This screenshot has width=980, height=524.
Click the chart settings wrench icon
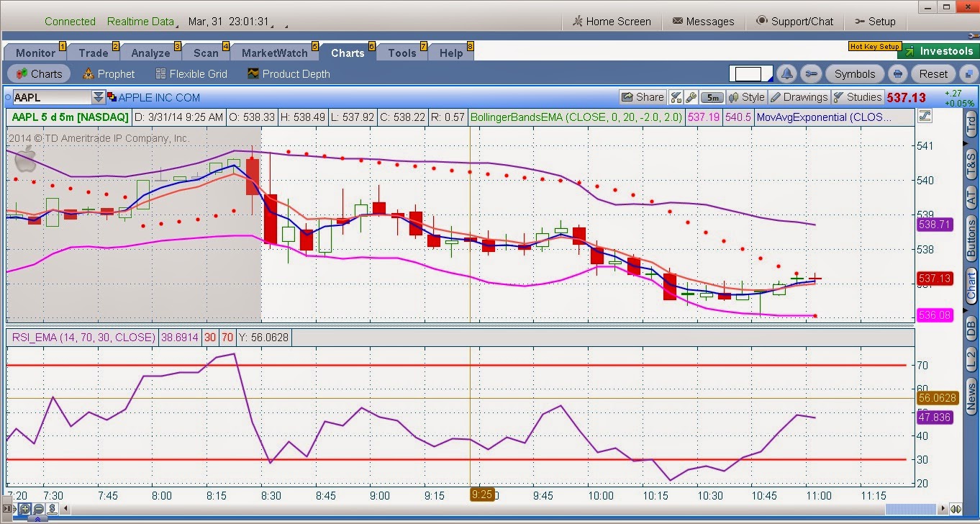[691, 97]
